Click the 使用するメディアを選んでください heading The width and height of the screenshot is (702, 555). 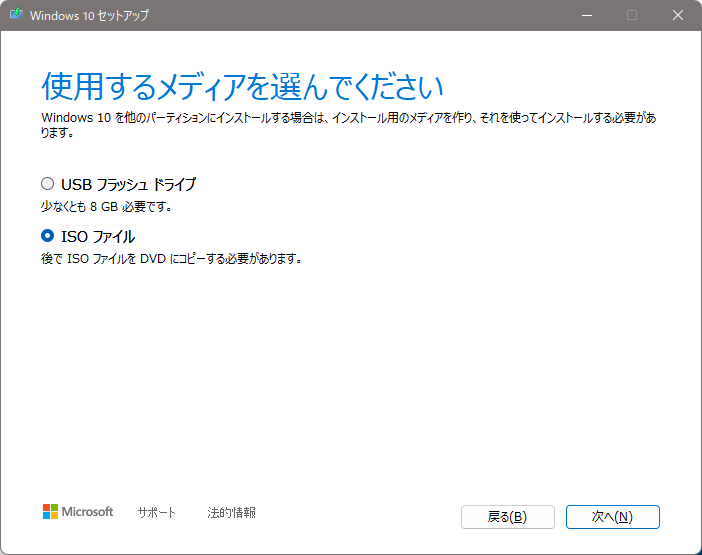click(242, 86)
